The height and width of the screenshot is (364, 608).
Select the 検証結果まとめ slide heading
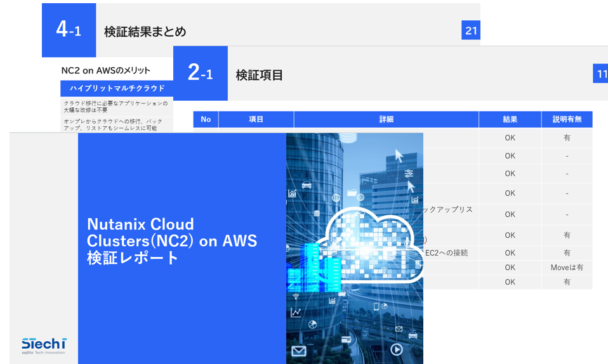click(145, 31)
